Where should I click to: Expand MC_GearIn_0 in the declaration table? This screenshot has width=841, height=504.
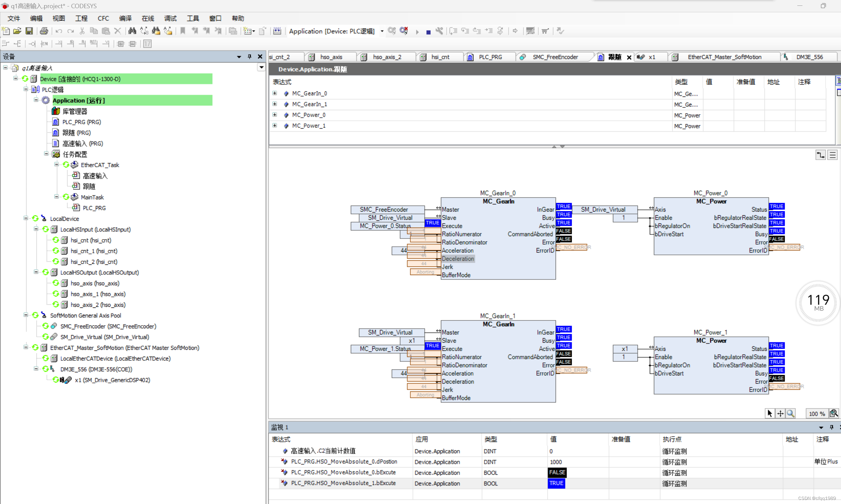click(275, 93)
